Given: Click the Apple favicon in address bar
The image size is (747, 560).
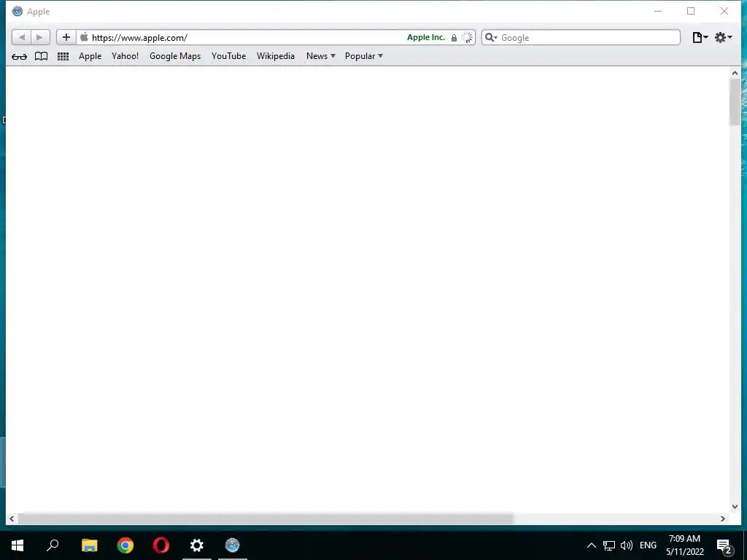Looking at the screenshot, I should (x=85, y=37).
